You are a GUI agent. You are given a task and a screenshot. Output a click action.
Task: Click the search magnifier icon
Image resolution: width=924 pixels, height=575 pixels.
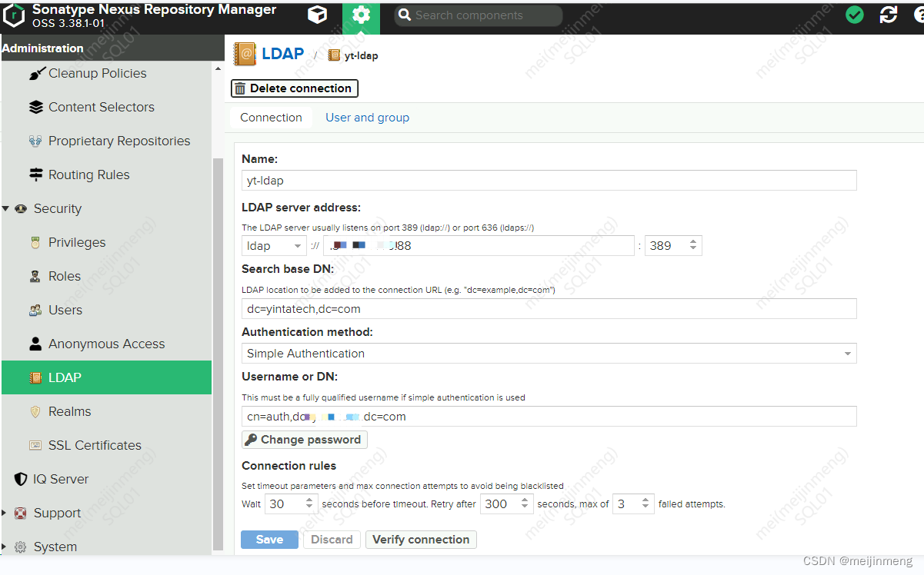click(405, 15)
